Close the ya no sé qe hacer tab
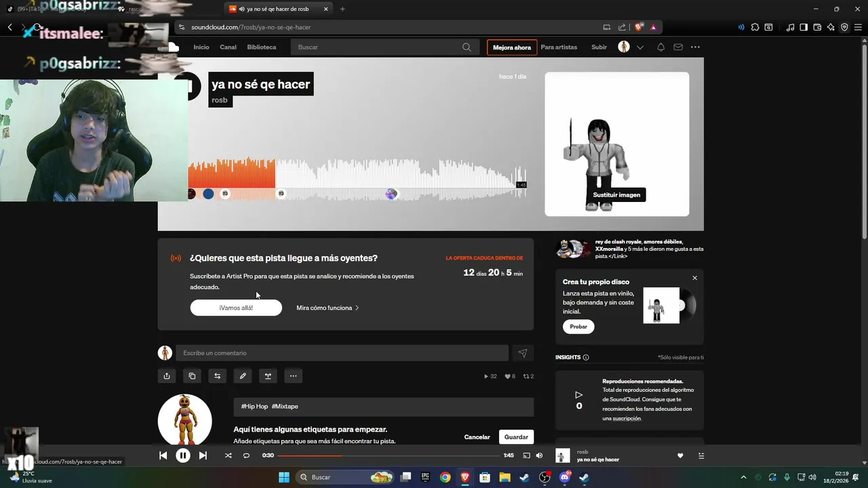Viewport: 868px width, 488px height. (325, 9)
